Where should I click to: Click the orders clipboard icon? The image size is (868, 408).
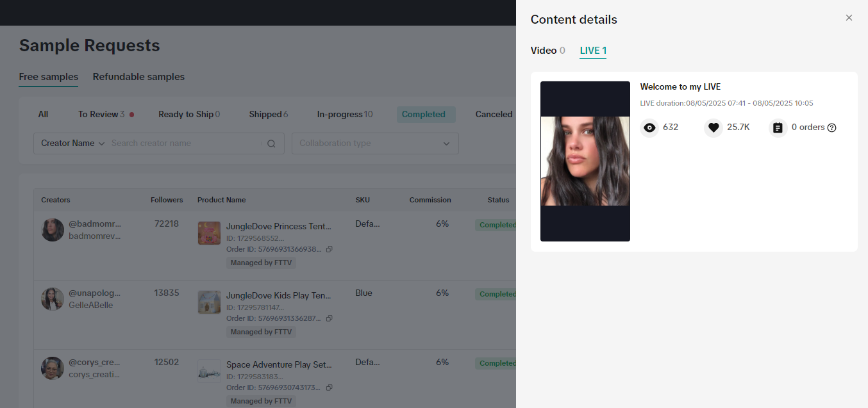pos(778,128)
